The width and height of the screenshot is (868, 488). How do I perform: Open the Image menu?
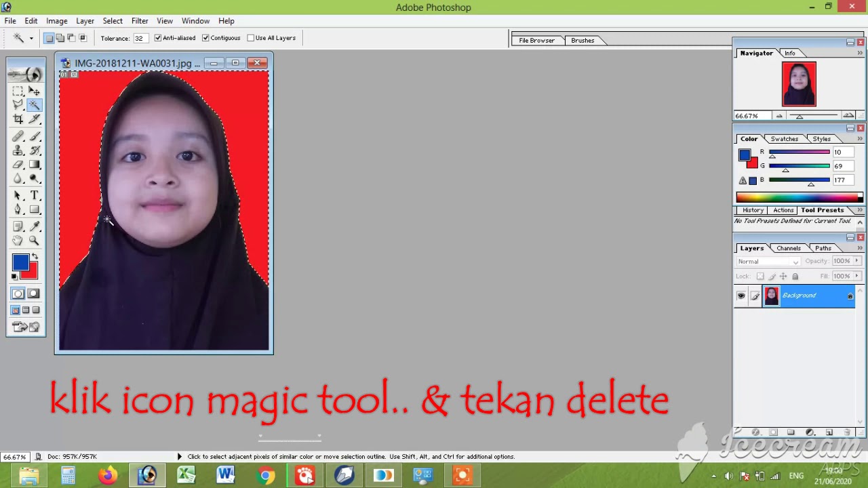[x=56, y=21]
